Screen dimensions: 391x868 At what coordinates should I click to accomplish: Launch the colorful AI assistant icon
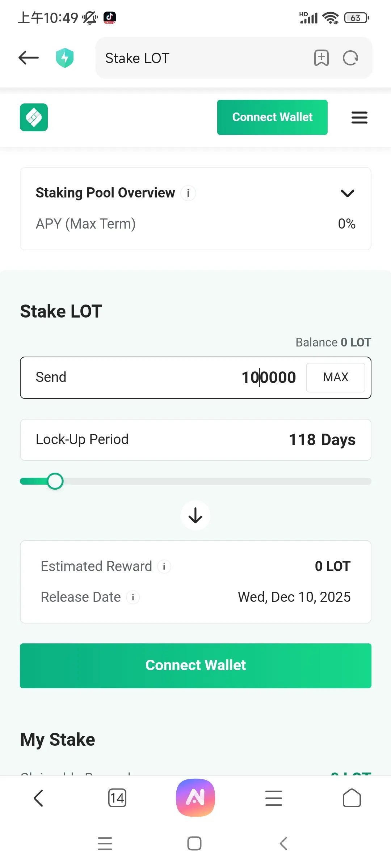point(195,797)
